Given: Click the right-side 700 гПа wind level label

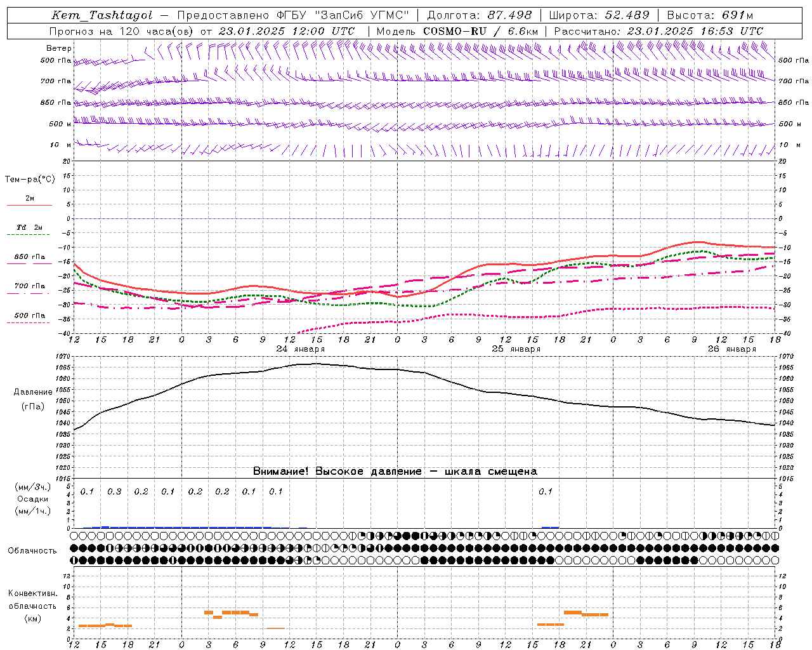Looking at the screenshot, I should (794, 81).
